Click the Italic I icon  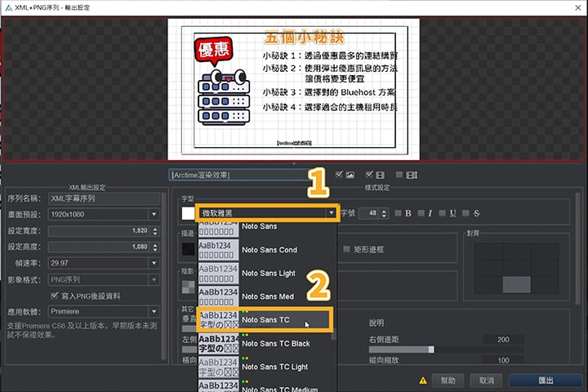coord(430,213)
